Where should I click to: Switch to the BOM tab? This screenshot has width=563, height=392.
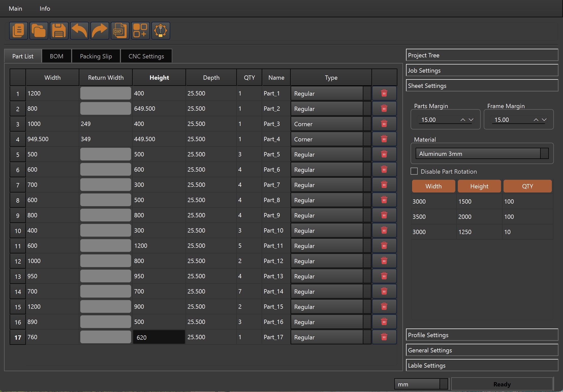(x=56, y=56)
